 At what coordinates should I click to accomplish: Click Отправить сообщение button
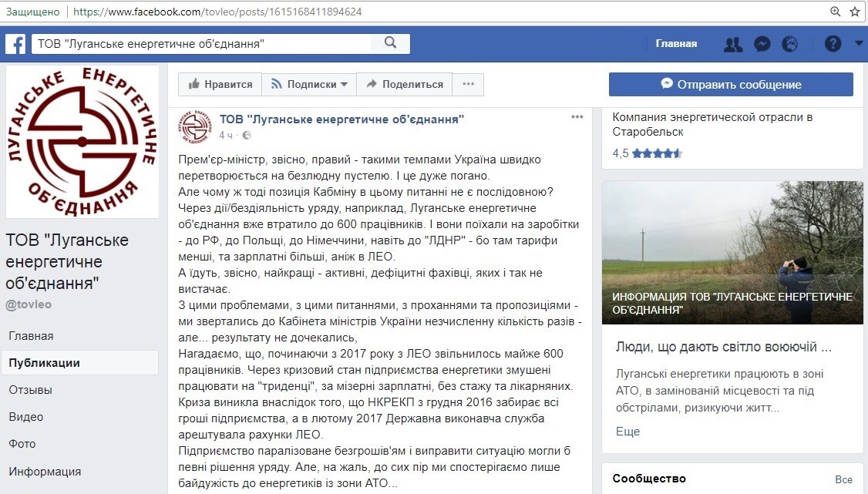730,84
